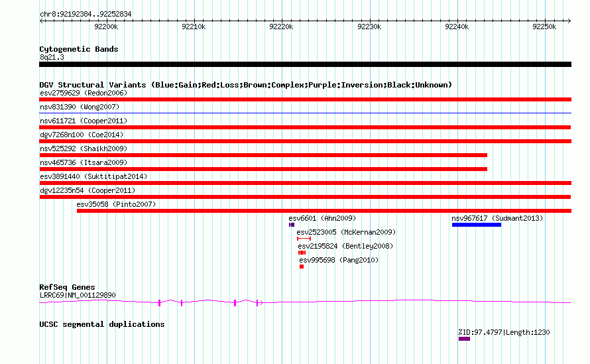Open the esv35058 (Pinto2007) label
Image resolution: width=590 pixels, height=364 pixels.
[x=116, y=204]
